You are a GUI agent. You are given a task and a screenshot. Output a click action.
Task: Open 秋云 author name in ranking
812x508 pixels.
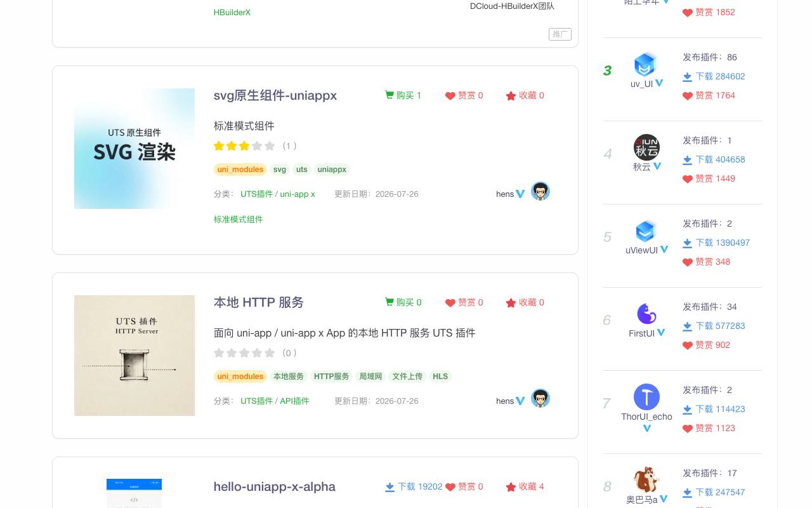click(642, 167)
